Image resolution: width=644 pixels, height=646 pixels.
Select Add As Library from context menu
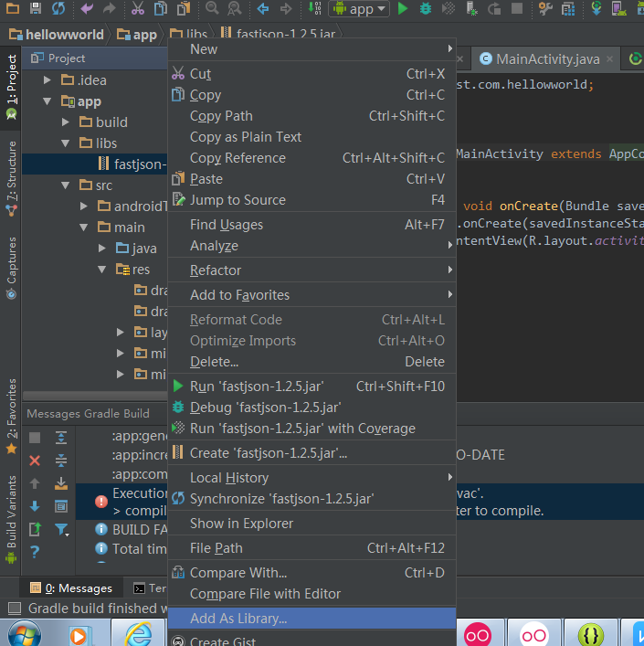[238, 619]
